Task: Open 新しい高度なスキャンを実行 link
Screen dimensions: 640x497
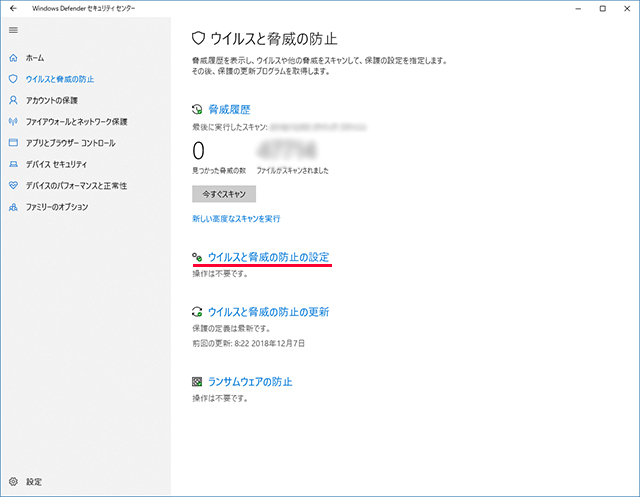Action: [x=236, y=218]
